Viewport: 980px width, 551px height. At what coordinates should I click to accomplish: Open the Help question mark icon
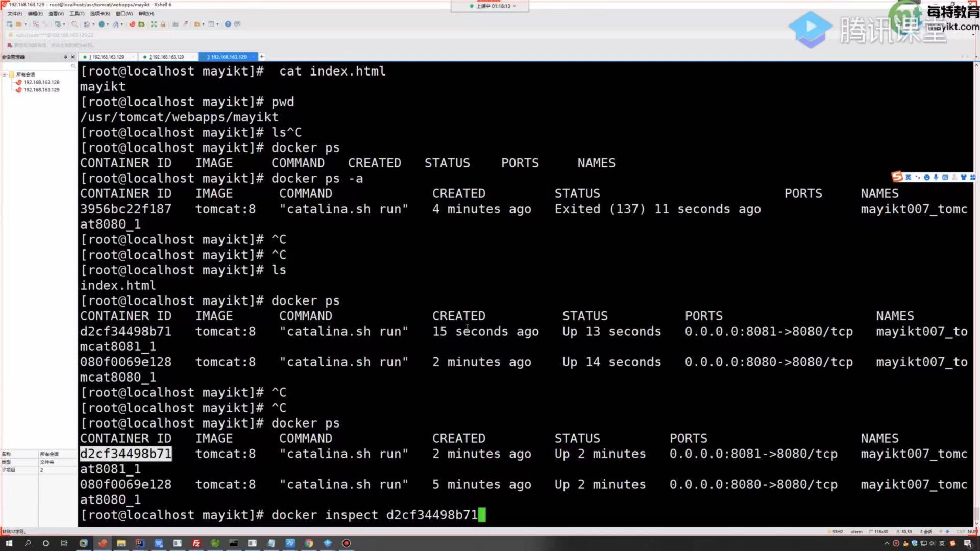click(228, 24)
